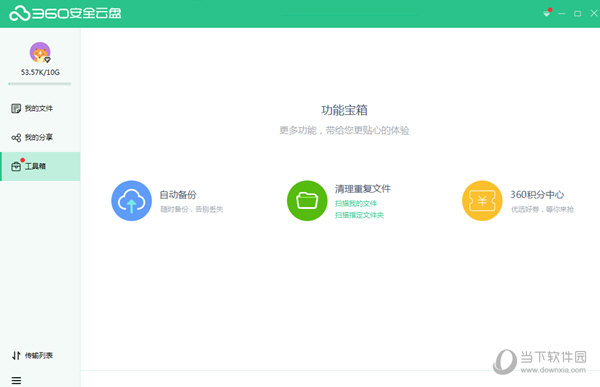Click the 优惠好券 description text
The width and height of the screenshot is (600, 387).
click(543, 209)
